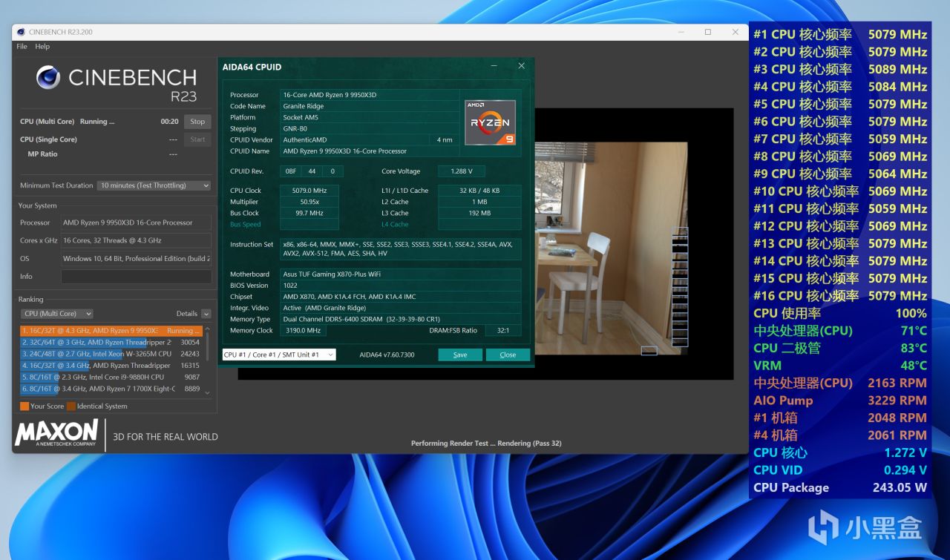
Task: Open the Minimum Test Duration dropdown
Action: click(154, 185)
